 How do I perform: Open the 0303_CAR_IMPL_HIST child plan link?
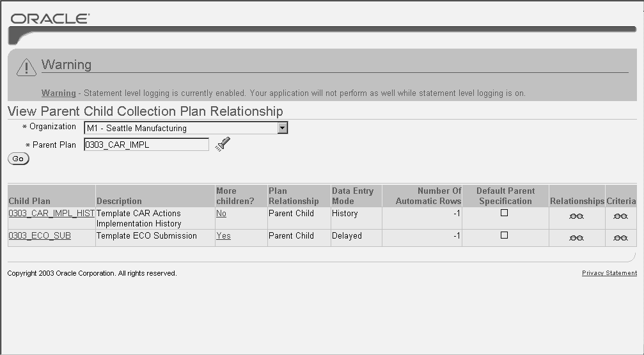(x=51, y=214)
